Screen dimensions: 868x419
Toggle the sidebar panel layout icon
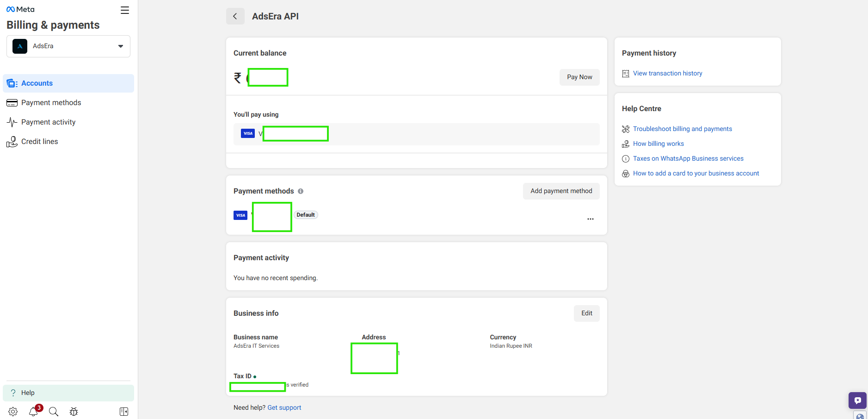[x=124, y=412]
